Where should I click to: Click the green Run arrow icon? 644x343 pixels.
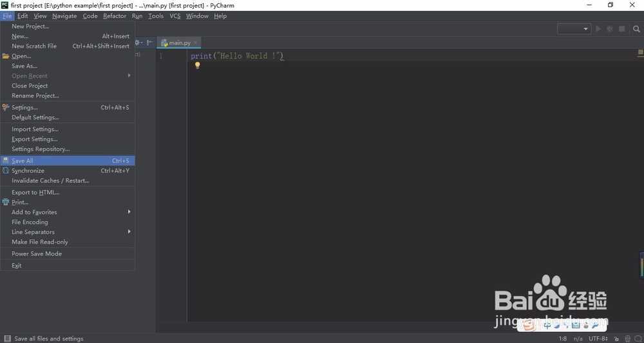598,29
